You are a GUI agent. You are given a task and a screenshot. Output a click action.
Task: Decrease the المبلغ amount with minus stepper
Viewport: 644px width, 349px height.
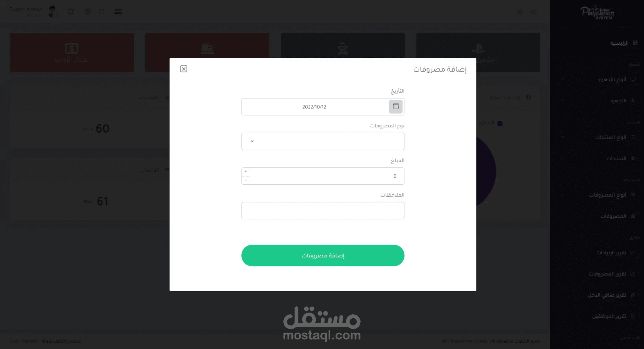tap(246, 180)
